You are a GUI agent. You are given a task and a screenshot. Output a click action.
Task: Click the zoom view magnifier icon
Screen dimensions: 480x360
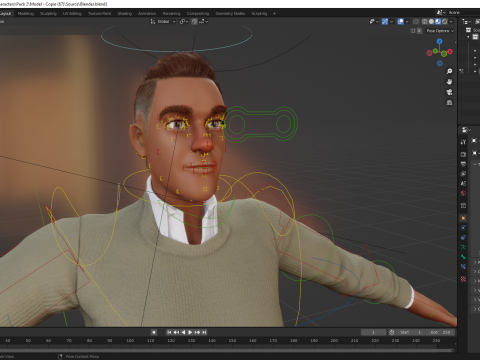click(449, 71)
